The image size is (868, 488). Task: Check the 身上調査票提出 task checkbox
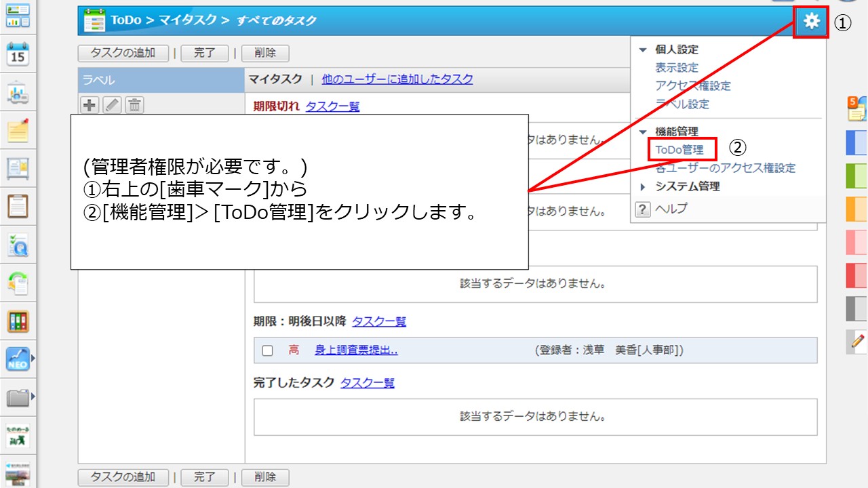click(x=267, y=350)
